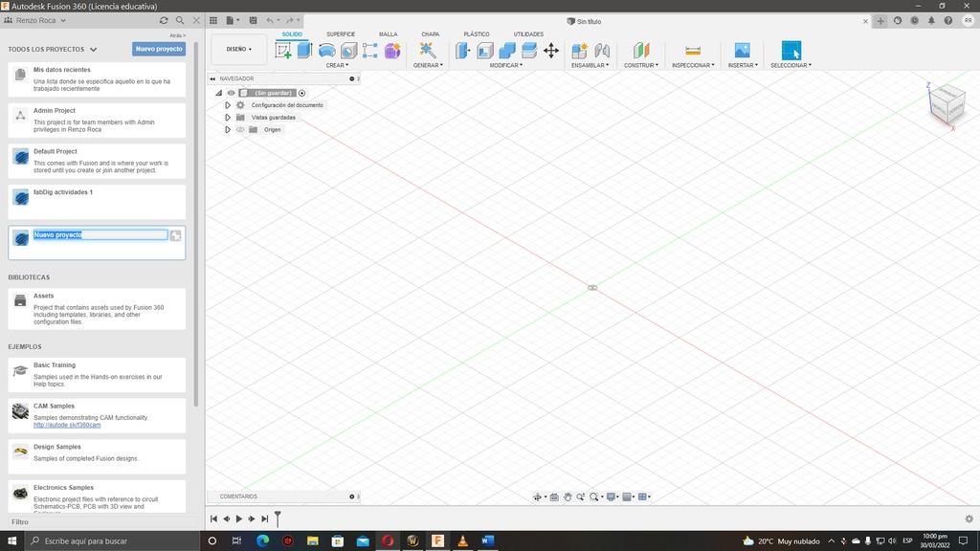Click the Construir offset plane icon
Image resolution: width=980 pixels, height=551 pixels.
point(641,51)
